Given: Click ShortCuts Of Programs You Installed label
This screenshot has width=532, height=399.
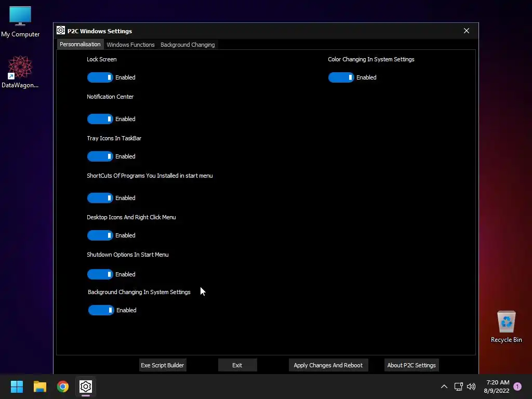Looking at the screenshot, I should coord(150,176).
